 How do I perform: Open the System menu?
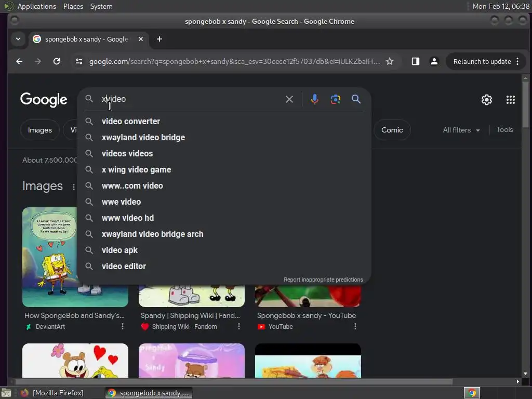click(x=101, y=6)
